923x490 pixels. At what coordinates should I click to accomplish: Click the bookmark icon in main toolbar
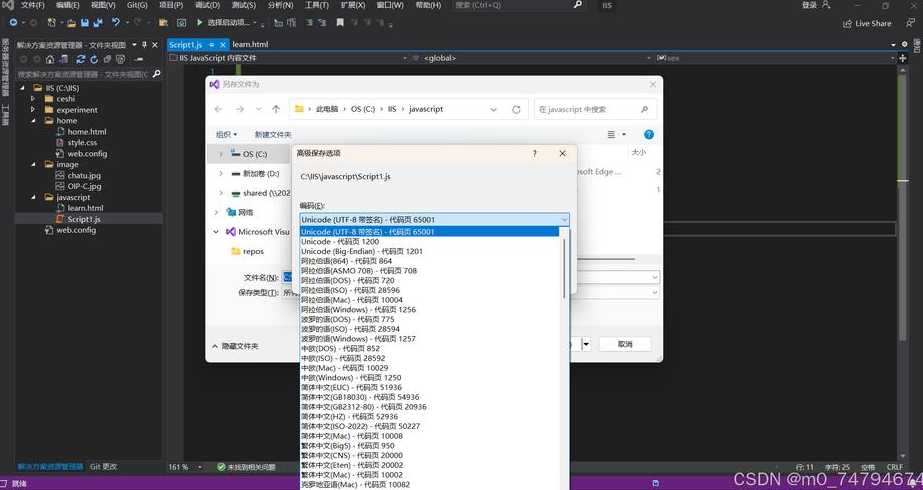(340, 22)
